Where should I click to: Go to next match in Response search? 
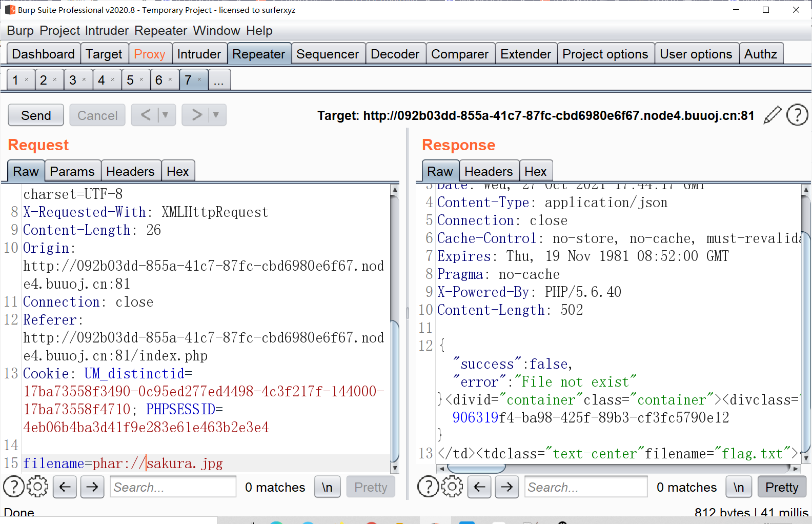[507, 487]
